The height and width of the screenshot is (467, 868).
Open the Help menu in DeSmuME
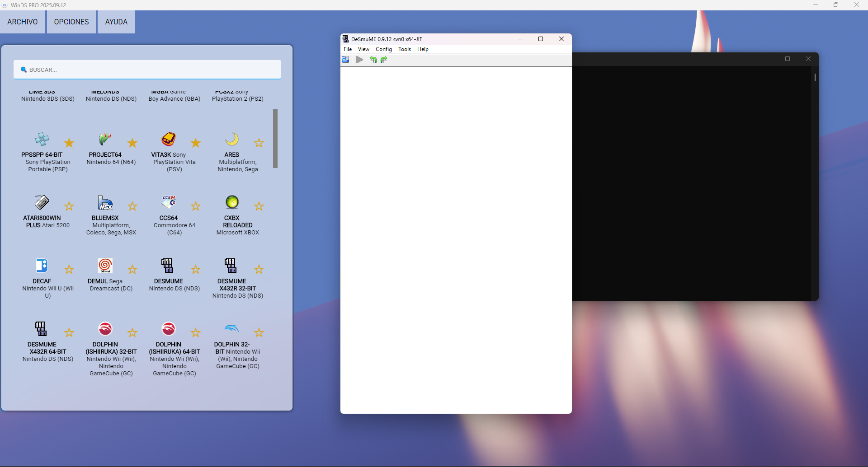pyautogui.click(x=423, y=49)
